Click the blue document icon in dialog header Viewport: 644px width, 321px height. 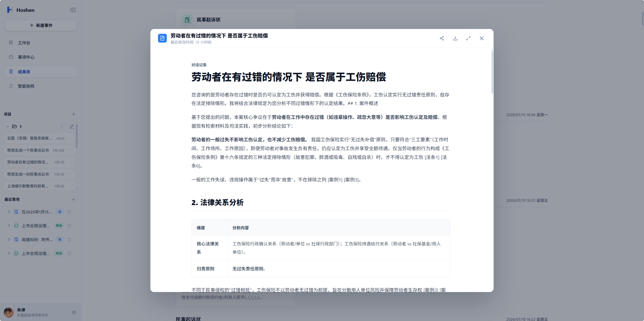[x=162, y=38]
